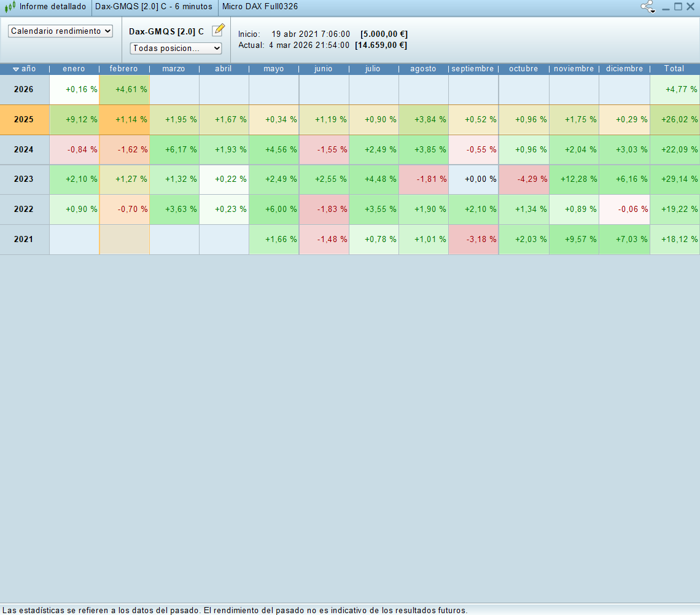The height and width of the screenshot is (615, 700).
Task: Click the +12,28 % noviembre 2023 cell
Action: coord(574,179)
